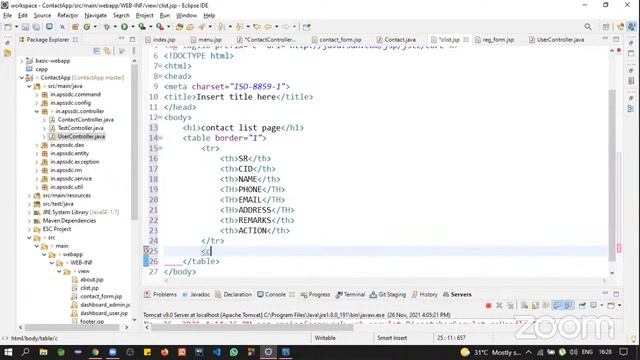Click the New file wizard icon

coord(8,27)
